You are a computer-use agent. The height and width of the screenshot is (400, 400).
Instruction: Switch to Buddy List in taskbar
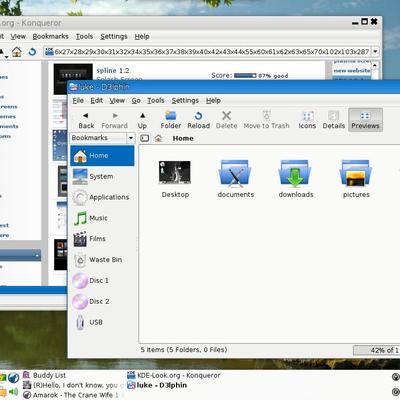pos(45,375)
